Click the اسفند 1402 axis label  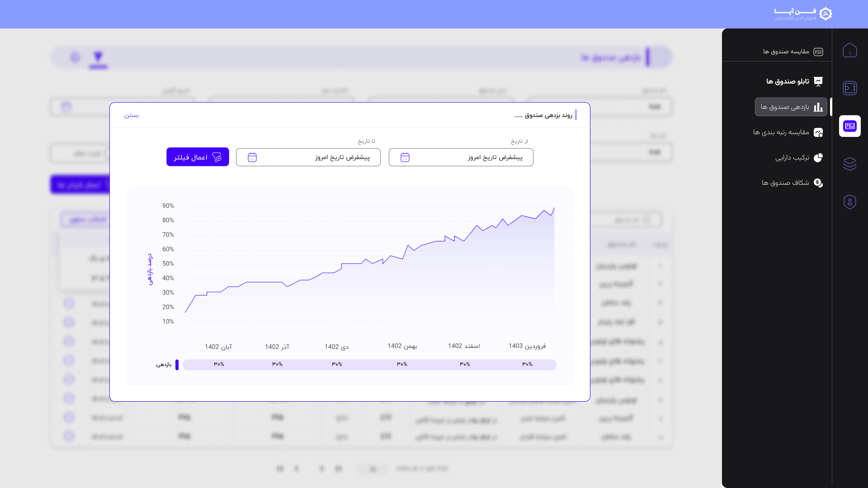coord(464,346)
